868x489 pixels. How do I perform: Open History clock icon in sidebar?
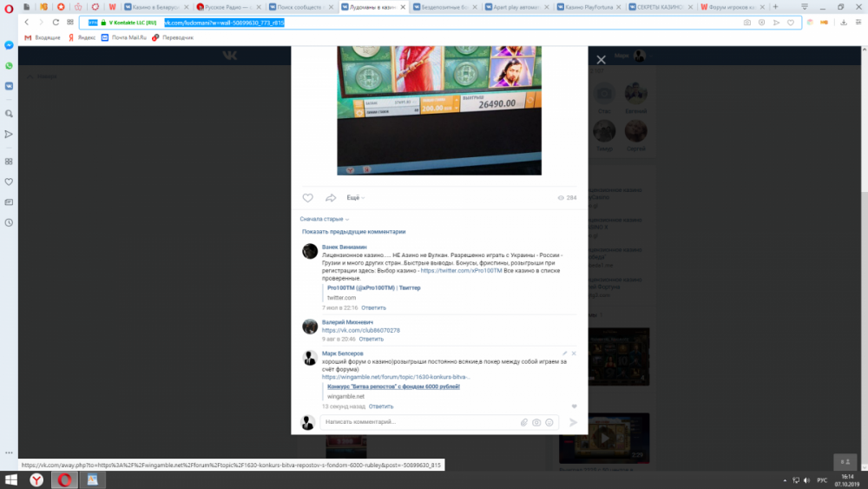coord(9,222)
